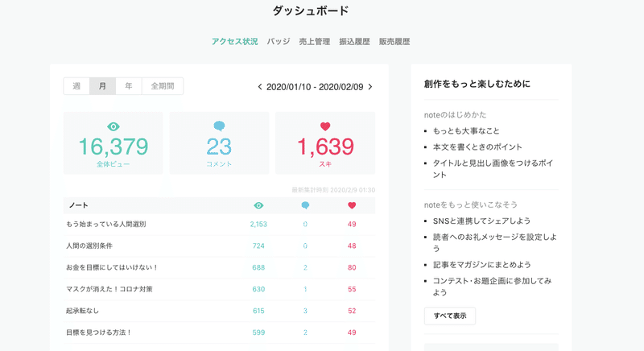This screenshot has width=644, height=351.
Task: Click the 創作をもっと楽しむために heading
Action: click(x=477, y=84)
